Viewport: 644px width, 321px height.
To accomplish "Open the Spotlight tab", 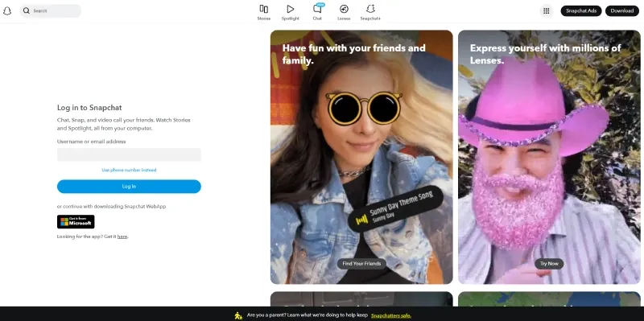I will coord(291,12).
